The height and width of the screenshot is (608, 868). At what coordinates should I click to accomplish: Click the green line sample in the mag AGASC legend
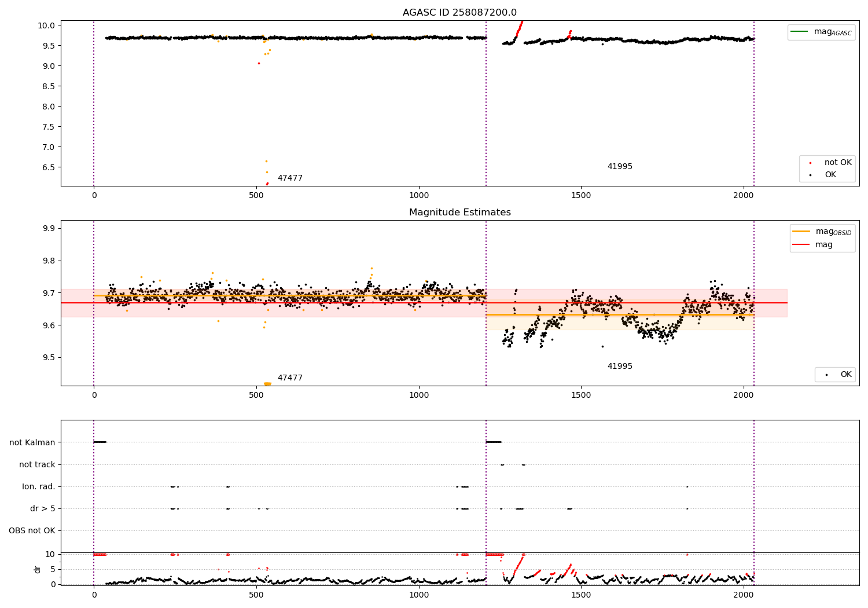800,32
